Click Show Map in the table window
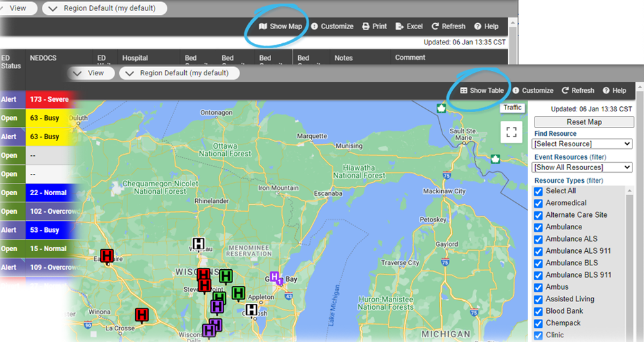 pos(281,26)
